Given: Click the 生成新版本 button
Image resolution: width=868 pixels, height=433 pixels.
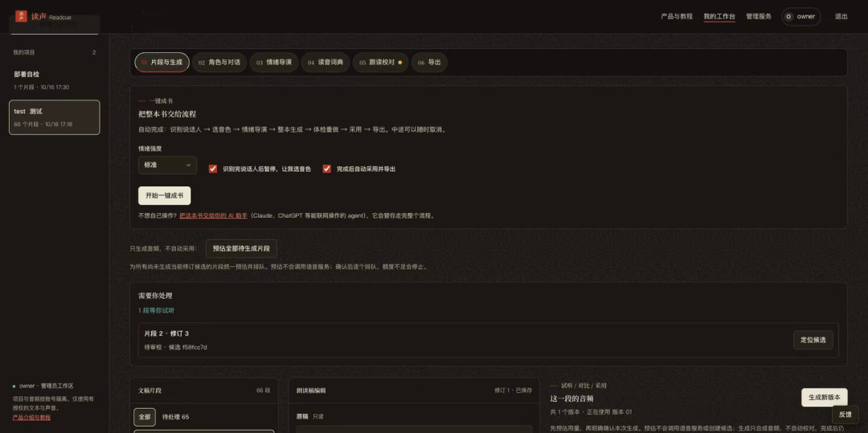Looking at the screenshot, I should click(825, 397).
